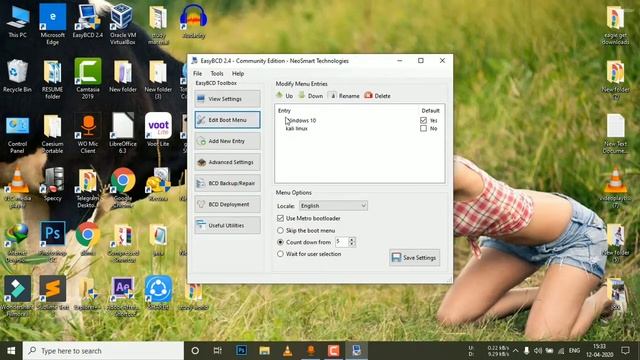The width and height of the screenshot is (640, 360).
Task: Click the volume speaker tray icon
Action: (538, 351)
